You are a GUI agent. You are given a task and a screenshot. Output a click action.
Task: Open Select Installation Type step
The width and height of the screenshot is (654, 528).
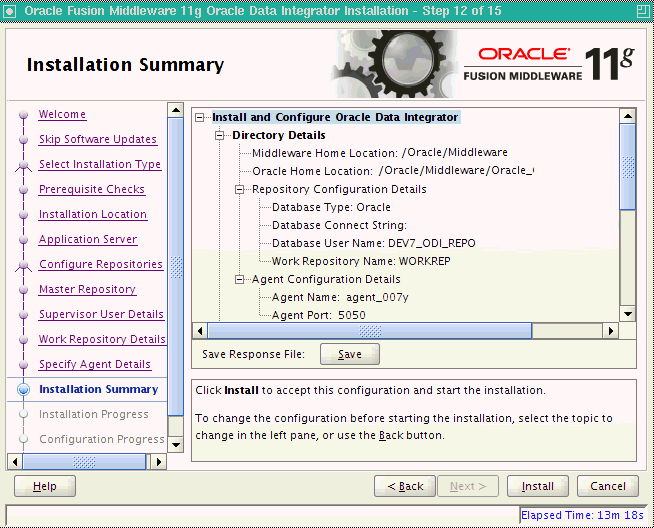tap(100, 164)
